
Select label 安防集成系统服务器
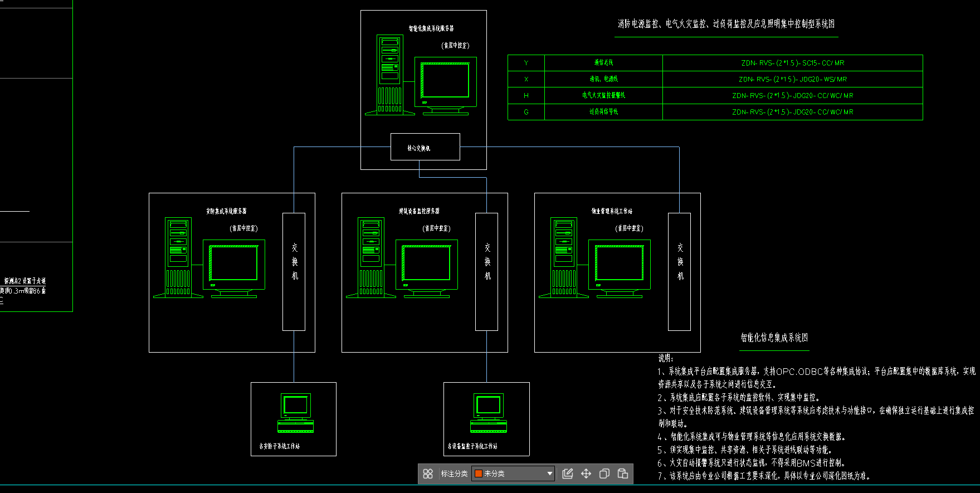click(x=226, y=211)
